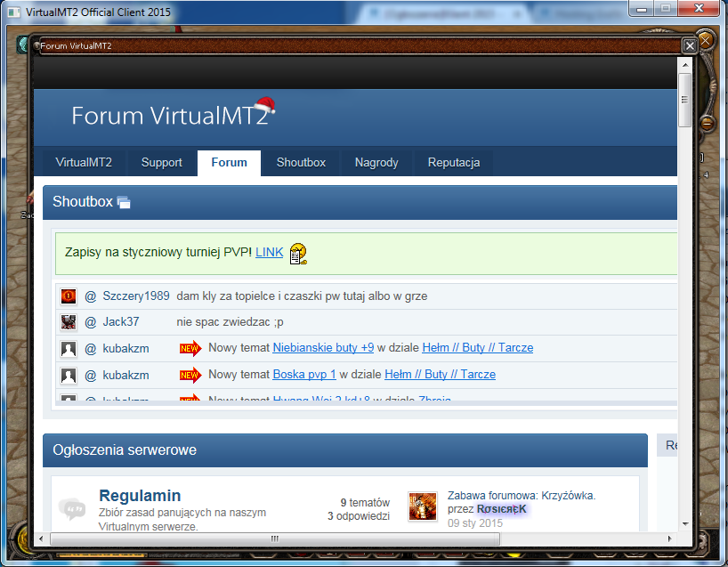Screen dimensions: 728x567
Task: Click the @ mention in the Boska pvp row
Action: pyautogui.click(x=91, y=376)
